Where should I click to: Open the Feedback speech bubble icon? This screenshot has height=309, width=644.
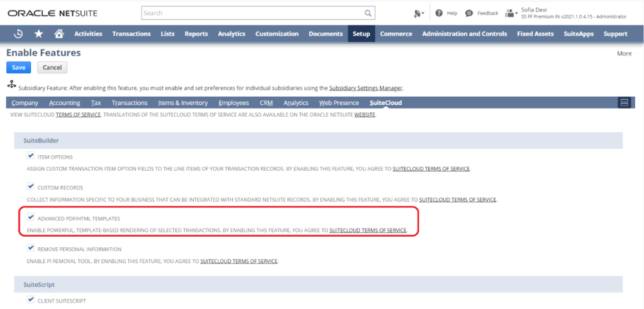pyautogui.click(x=469, y=13)
